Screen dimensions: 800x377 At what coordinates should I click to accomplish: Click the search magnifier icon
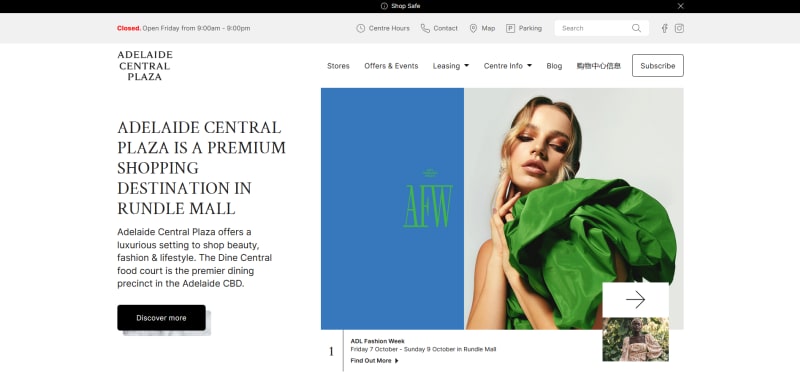pos(636,28)
